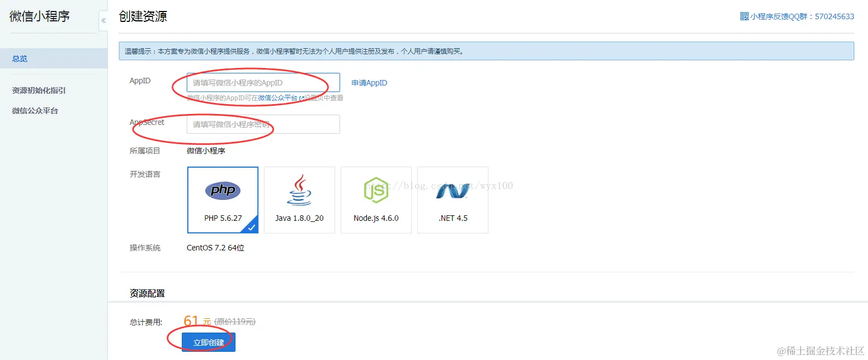
Task: Click the 小程序反馈QQ群：570245633 text
Action: tap(802, 16)
